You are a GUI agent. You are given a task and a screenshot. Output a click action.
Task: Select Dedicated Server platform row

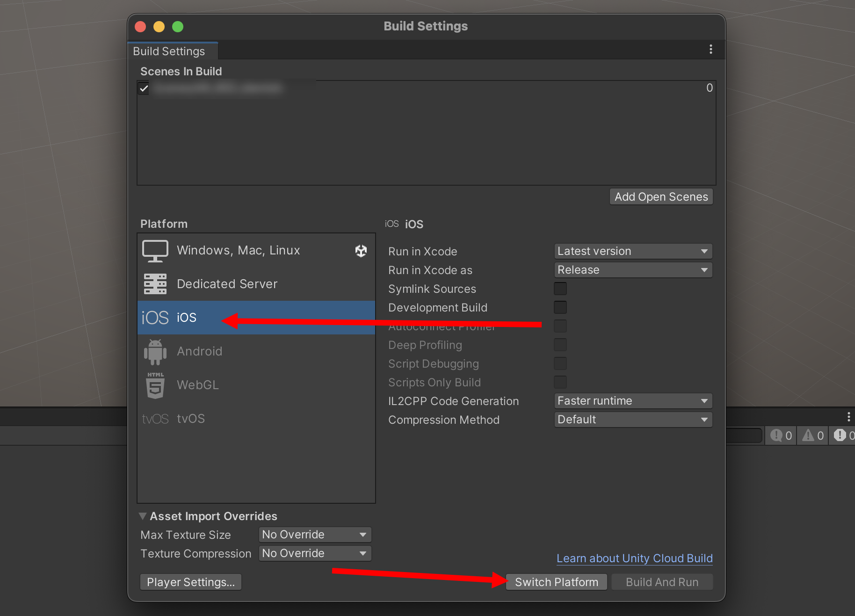[x=256, y=284]
